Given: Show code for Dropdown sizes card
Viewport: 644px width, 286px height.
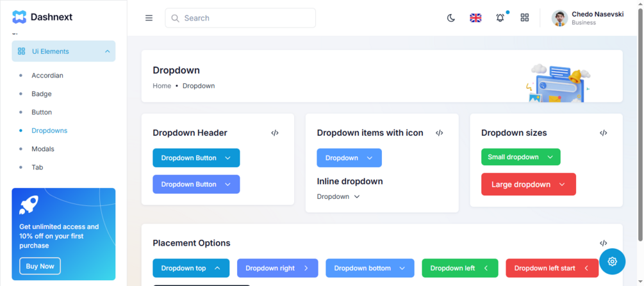Looking at the screenshot, I should 604,133.
